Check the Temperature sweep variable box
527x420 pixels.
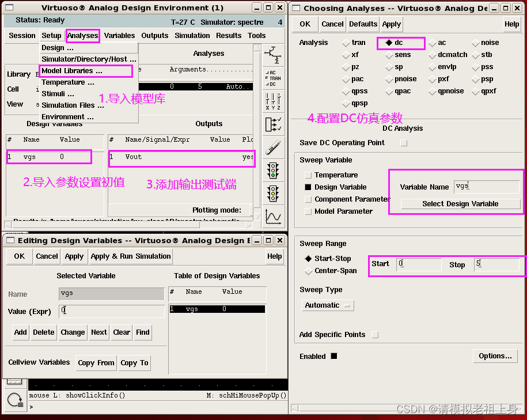[x=308, y=175]
